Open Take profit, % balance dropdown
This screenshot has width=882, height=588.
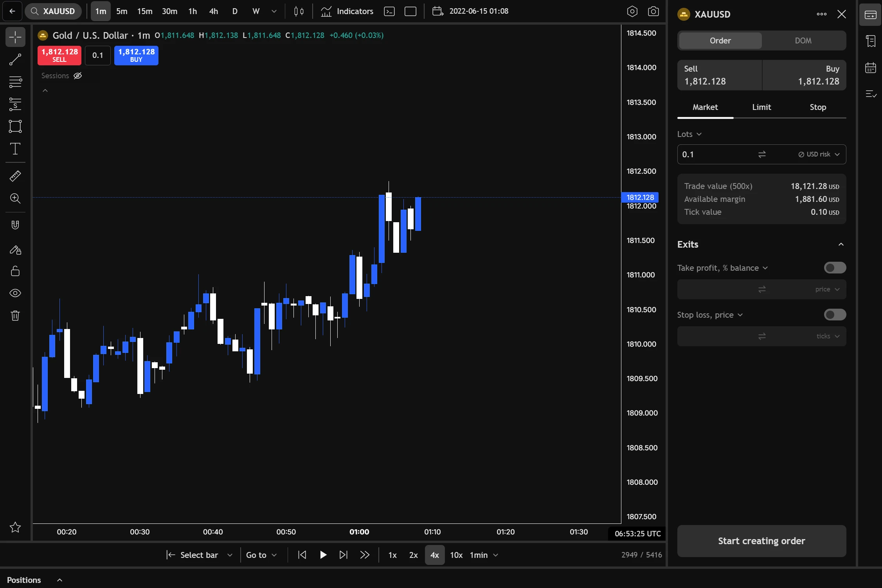(722, 268)
